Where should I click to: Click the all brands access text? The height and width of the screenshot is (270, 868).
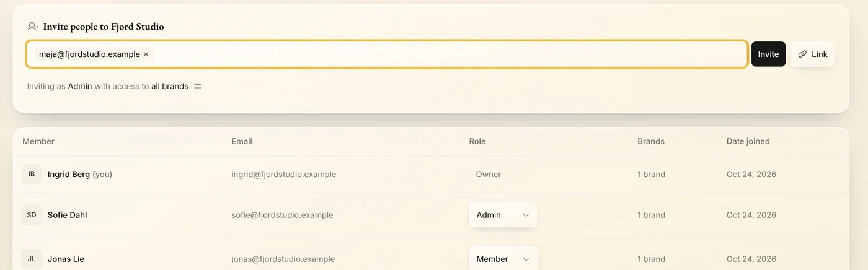coord(170,87)
